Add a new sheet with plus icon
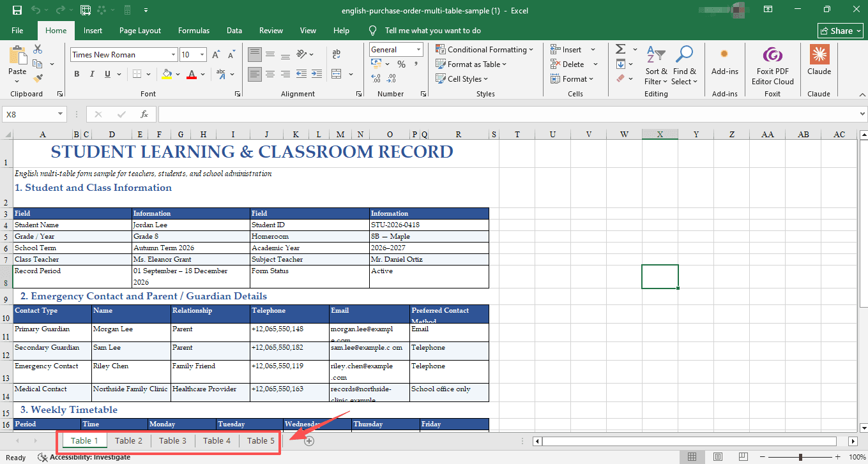The width and height of the screenshot is (868, 464). 309,440
